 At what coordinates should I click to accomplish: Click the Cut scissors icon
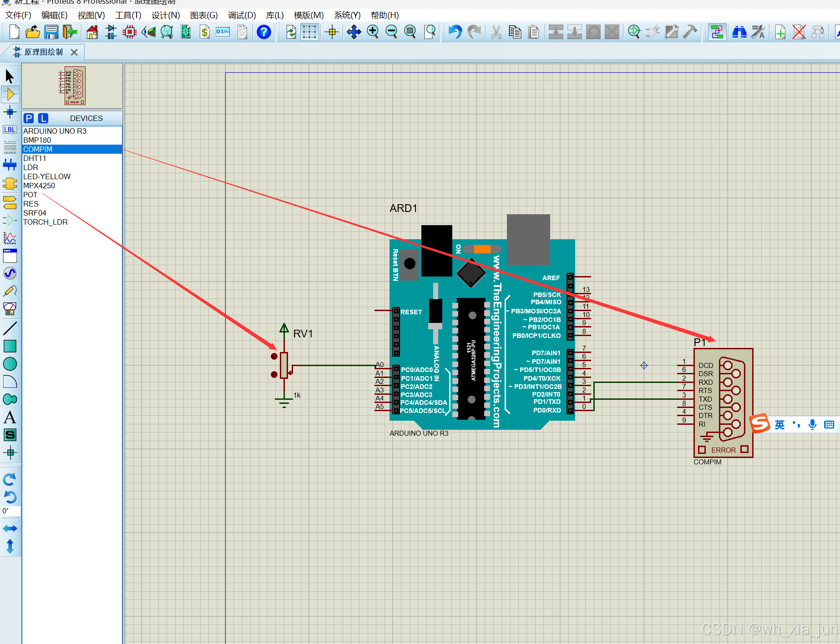point(496,32)
